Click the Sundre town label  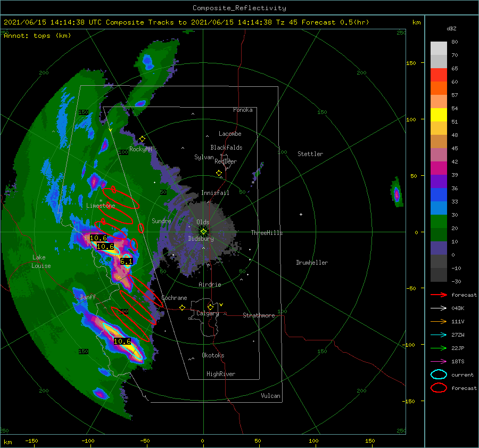(x=161, y=221)
